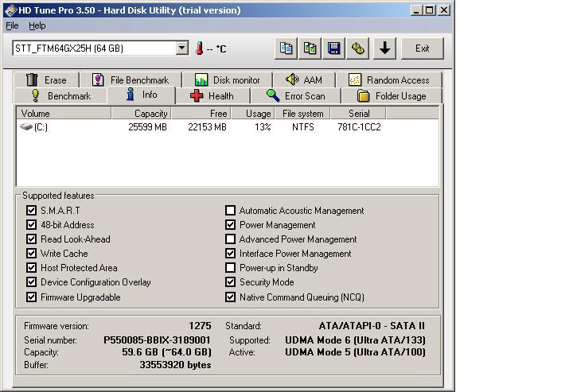Open the Help menu
This screenshot has height=392, width=573.
click(37, 25)
